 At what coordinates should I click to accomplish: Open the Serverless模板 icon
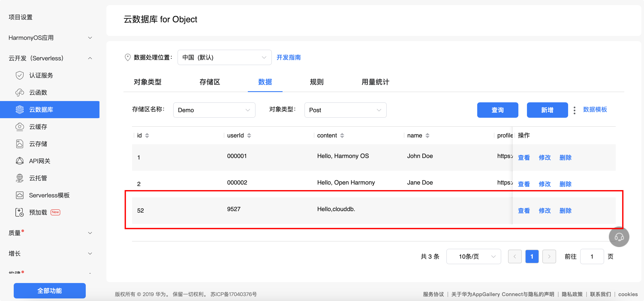tap(20, 195)
